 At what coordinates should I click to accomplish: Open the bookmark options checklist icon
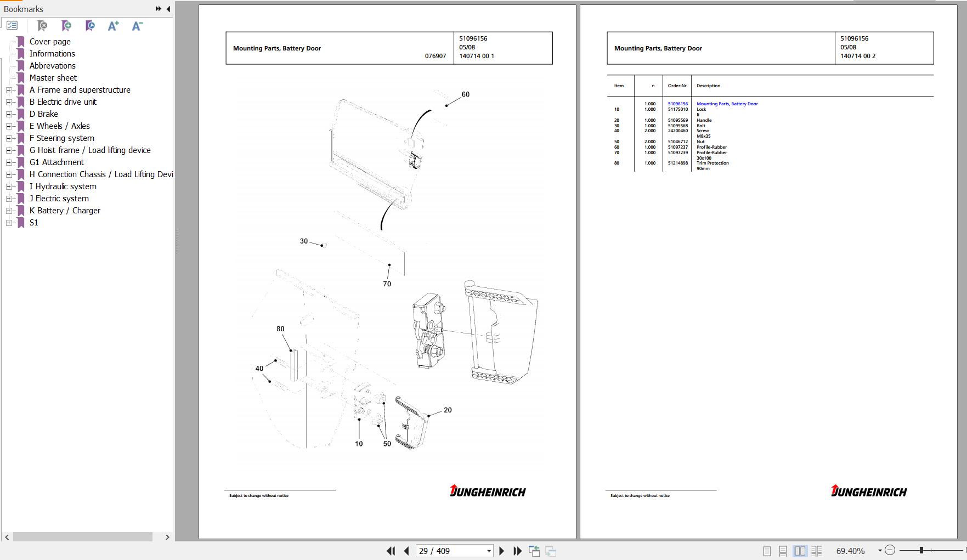point(12,26)
